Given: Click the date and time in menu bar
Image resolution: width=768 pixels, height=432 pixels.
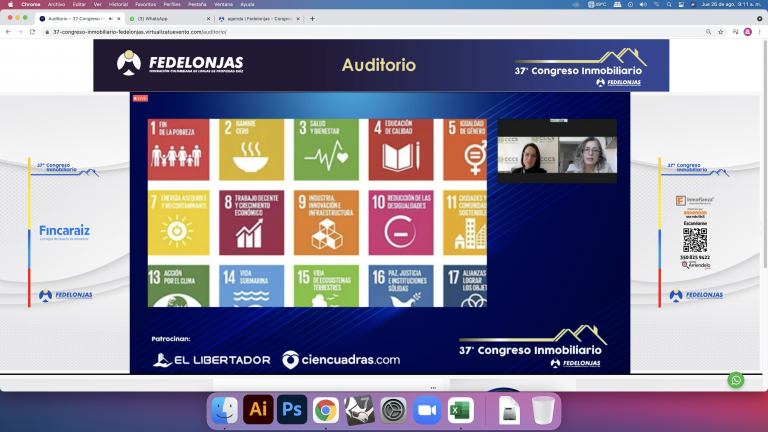Looking at the screenshot, I should click(x=731, y=4).
